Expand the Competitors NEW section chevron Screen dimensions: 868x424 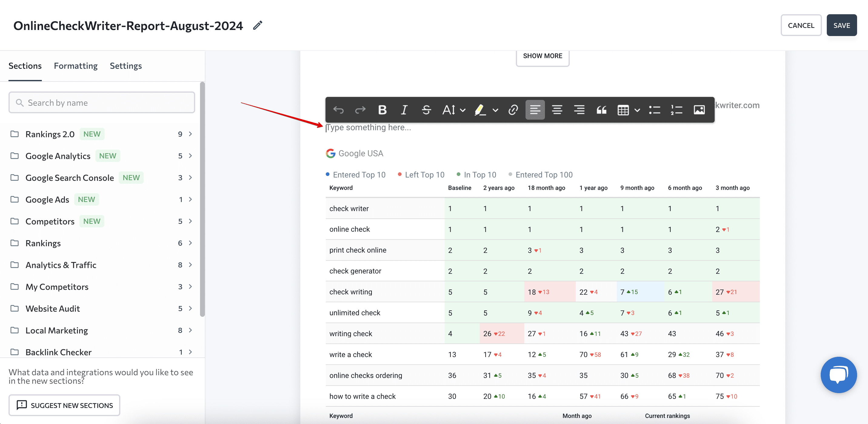(190, 221)
